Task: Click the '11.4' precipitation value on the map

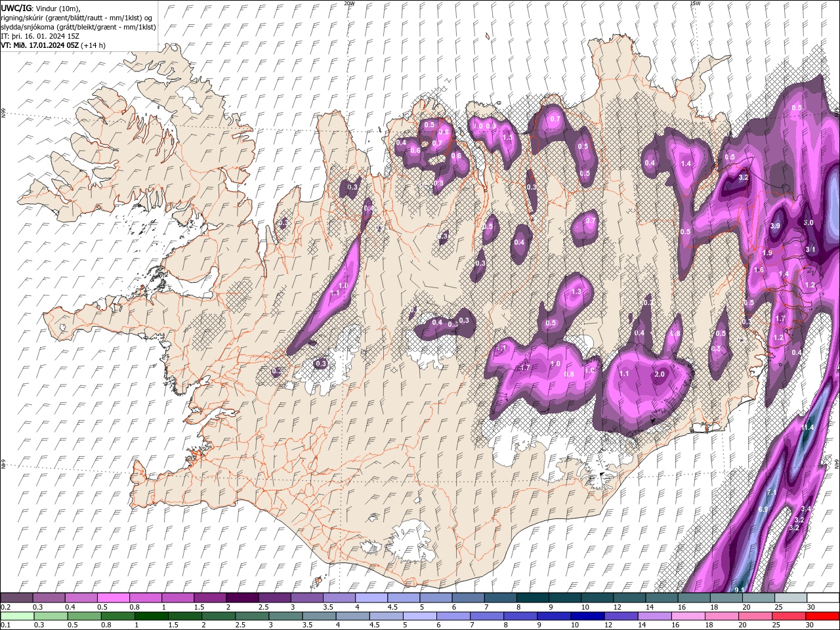Action: (x=807, y=428)
